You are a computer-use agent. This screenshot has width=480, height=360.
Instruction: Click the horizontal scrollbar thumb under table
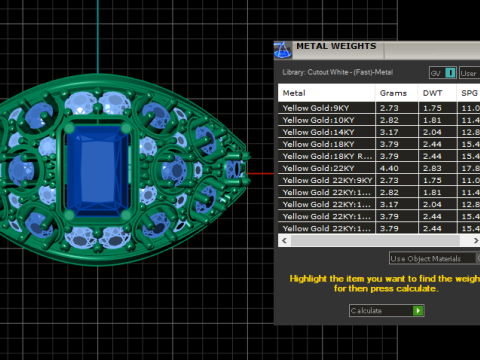pos(375,240)
